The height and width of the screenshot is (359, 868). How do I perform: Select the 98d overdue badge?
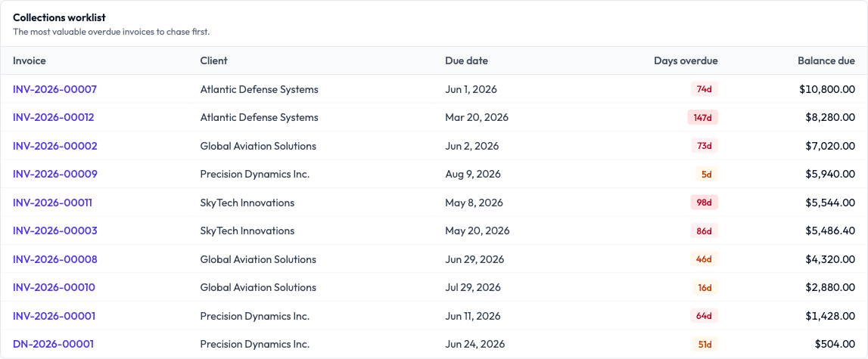coord(704,203)
